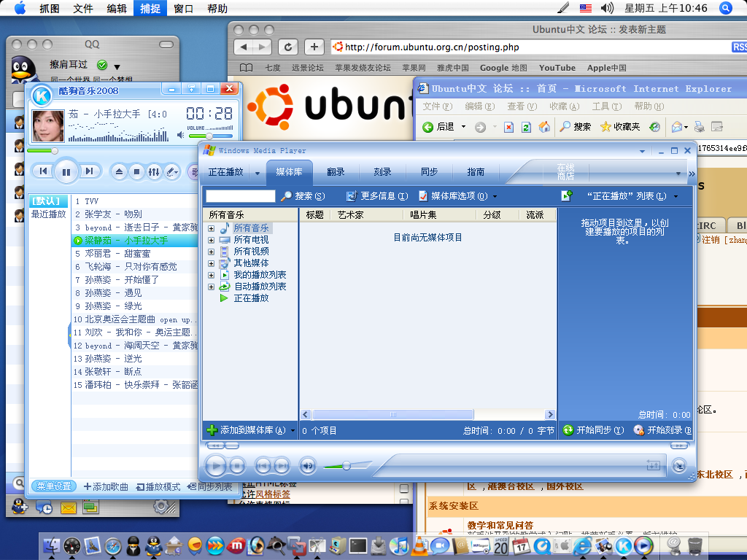
Task: Expand 所有视频 tree node
Action: [211, 252]
